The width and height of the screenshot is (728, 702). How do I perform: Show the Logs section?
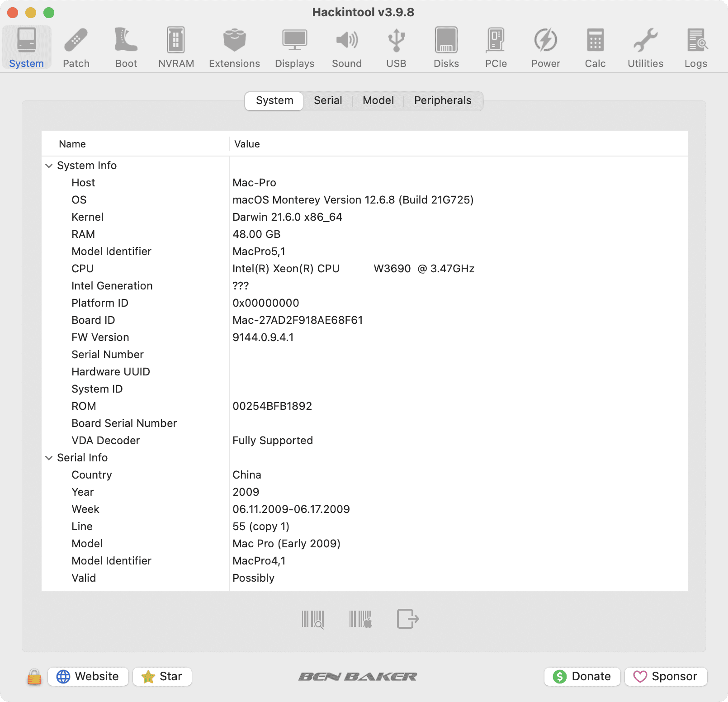[696, 47]
